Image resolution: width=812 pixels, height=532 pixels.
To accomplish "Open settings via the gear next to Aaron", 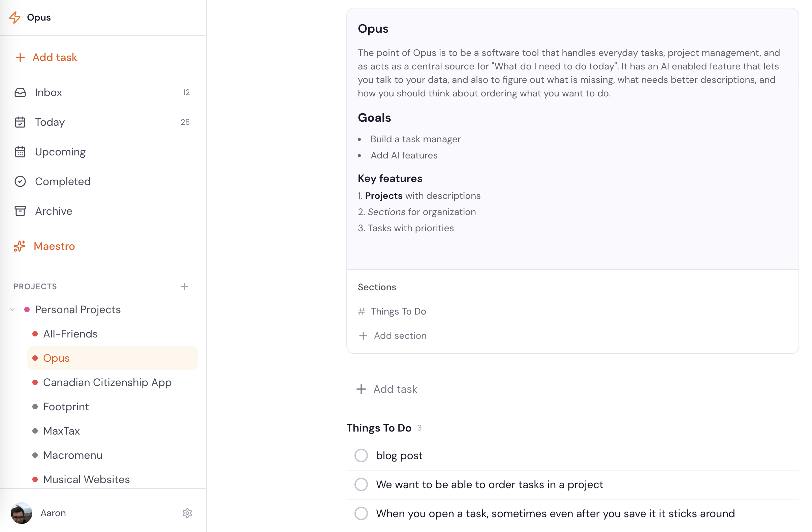I will 187,513.
